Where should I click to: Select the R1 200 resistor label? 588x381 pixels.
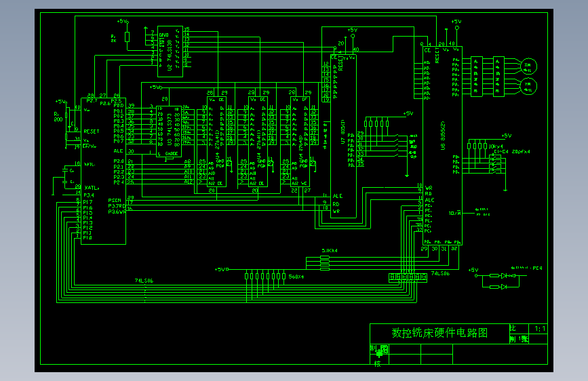coord(58,117)
